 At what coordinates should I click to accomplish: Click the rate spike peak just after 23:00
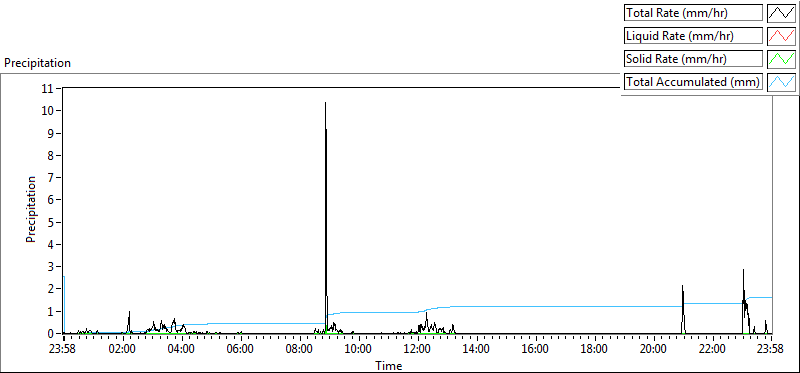coord(743,270)
